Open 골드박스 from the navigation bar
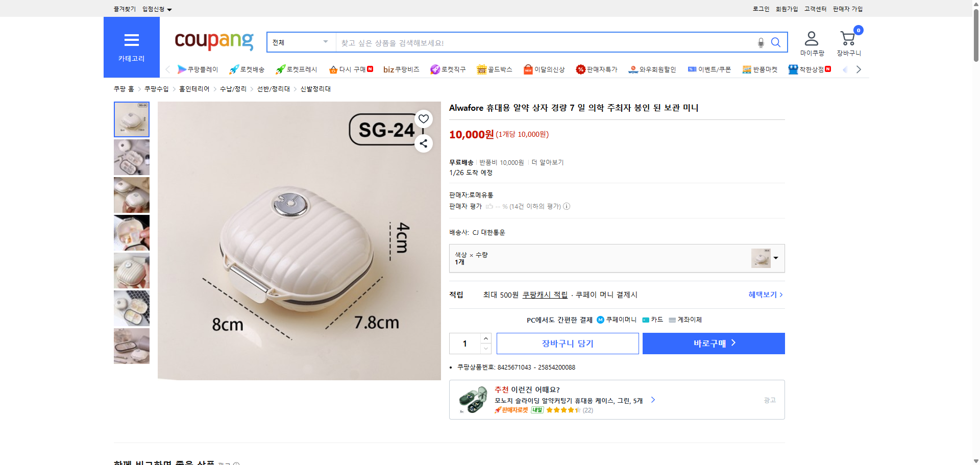Image resolution: width=980 pixels, height=465 pixels. [x=494, y=69]
